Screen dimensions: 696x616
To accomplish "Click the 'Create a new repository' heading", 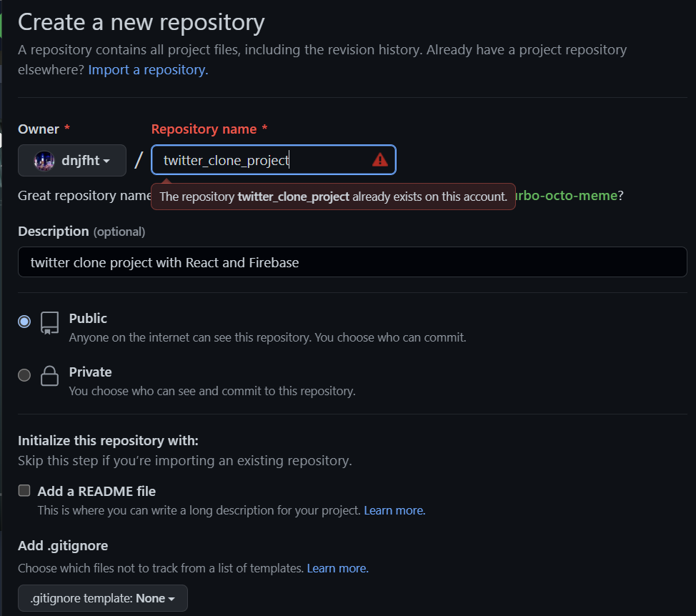I will coord(141,22).
